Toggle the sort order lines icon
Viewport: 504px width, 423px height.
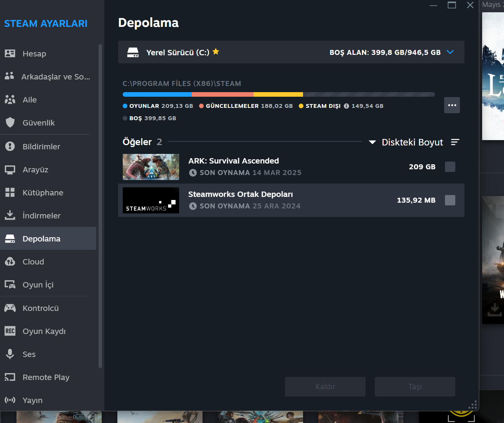point(455,142)
